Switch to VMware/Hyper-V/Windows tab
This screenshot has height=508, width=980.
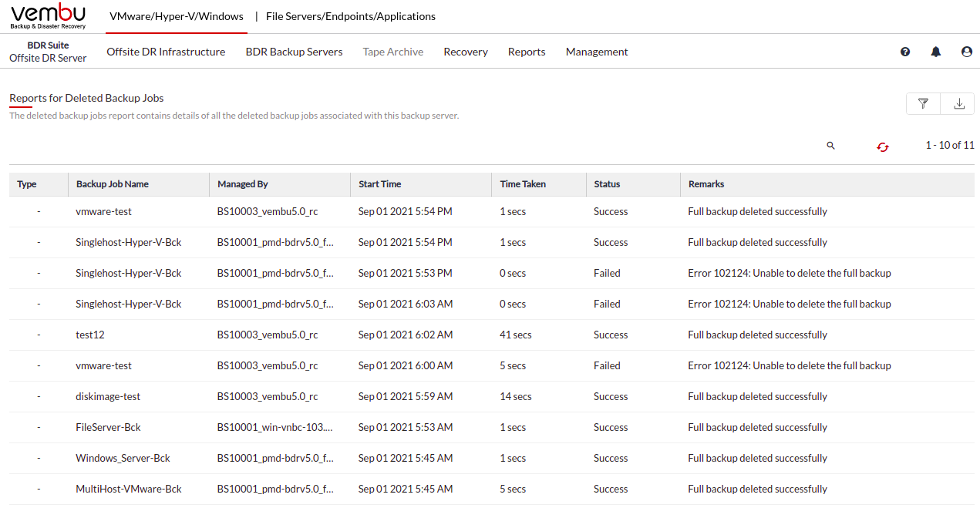(x=177, y=16)
